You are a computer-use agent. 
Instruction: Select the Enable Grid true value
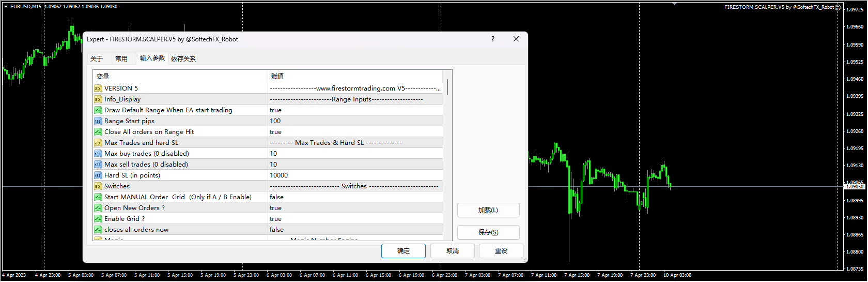tap(355, 219)
